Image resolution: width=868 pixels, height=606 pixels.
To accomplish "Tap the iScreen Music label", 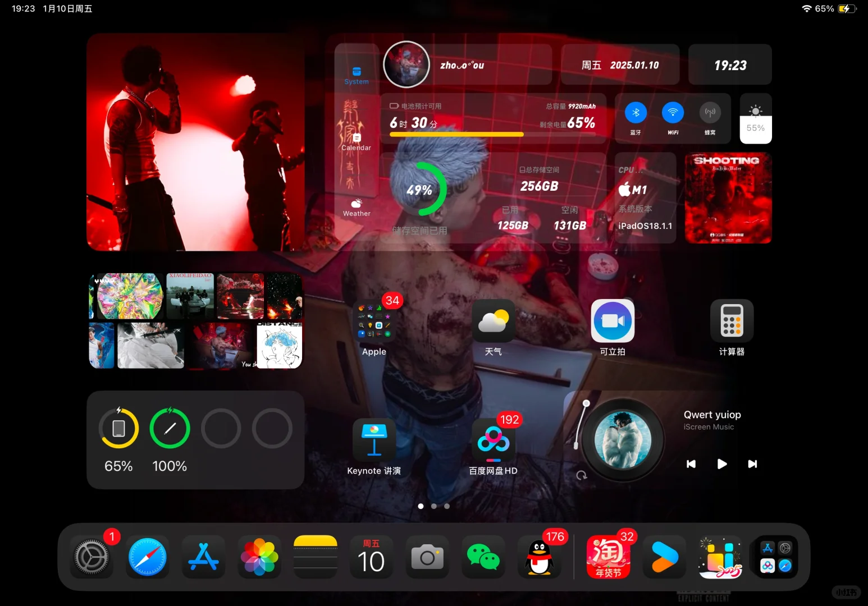I will 709,427.
